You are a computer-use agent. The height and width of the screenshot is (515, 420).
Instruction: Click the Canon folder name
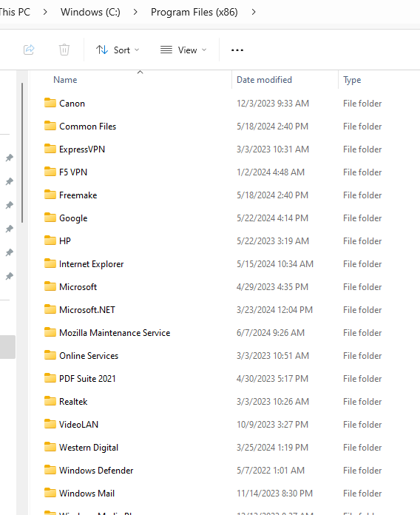72,104
